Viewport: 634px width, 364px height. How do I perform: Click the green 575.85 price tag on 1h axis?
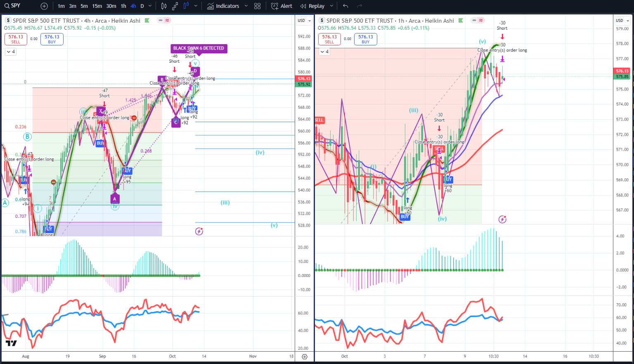tap(622, 77)
